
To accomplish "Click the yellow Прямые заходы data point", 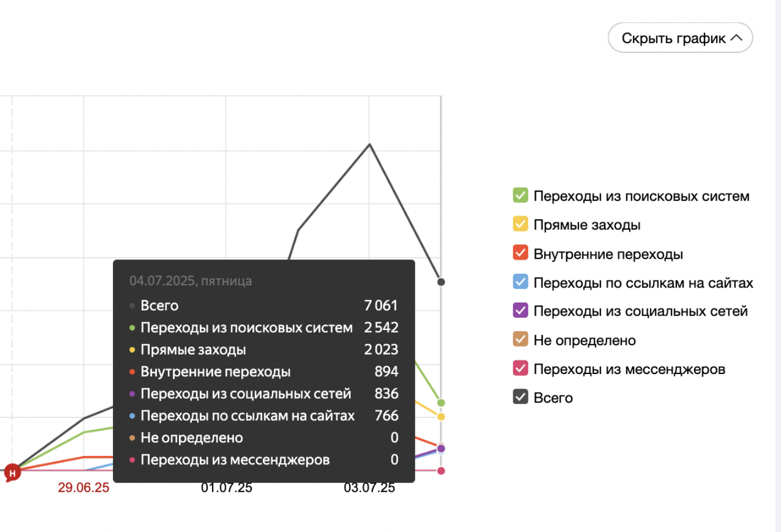I will pyautogui.click(x=441, y=417).
